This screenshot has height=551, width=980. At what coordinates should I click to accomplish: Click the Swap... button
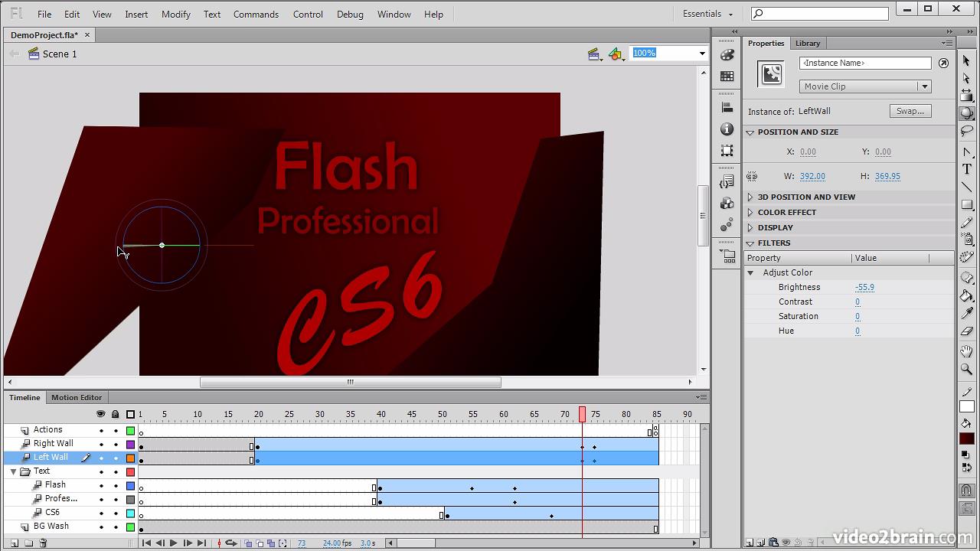click(x=910, y=111)
